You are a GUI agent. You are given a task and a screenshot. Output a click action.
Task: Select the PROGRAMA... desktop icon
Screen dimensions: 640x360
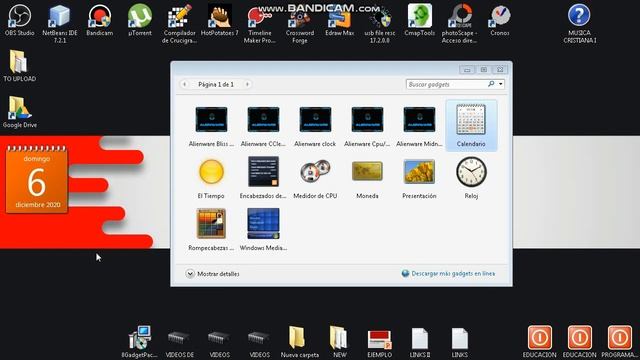click(x=620, y=342)
